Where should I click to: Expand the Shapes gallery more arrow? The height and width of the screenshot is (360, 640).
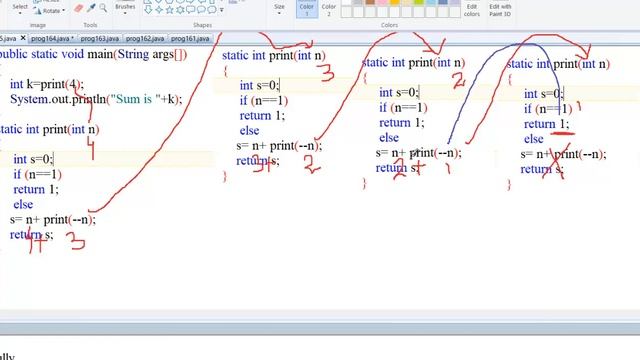pyautogui.click(x=222, y=10)
